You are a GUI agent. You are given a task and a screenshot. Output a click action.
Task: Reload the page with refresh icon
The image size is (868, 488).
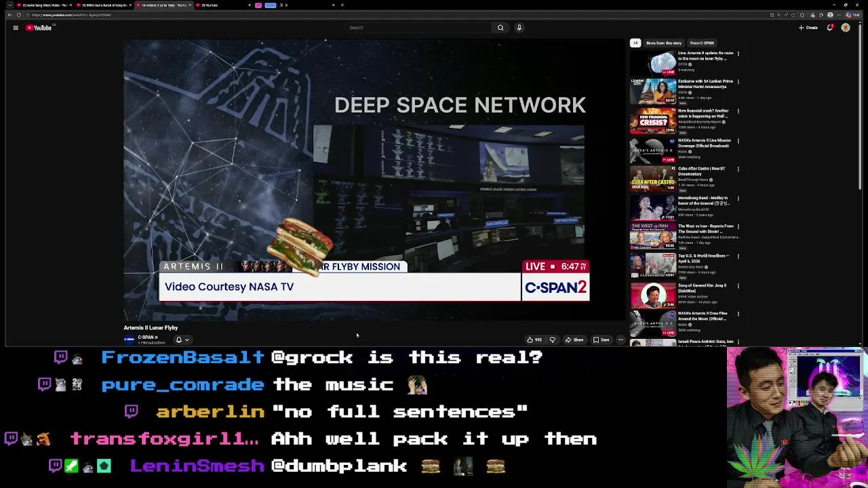coord(18,15)
